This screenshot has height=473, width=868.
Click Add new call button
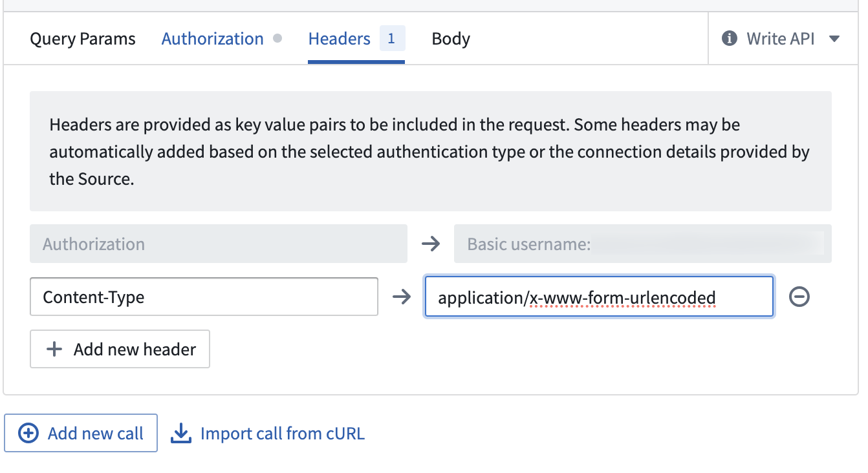(x=81, y=433)
